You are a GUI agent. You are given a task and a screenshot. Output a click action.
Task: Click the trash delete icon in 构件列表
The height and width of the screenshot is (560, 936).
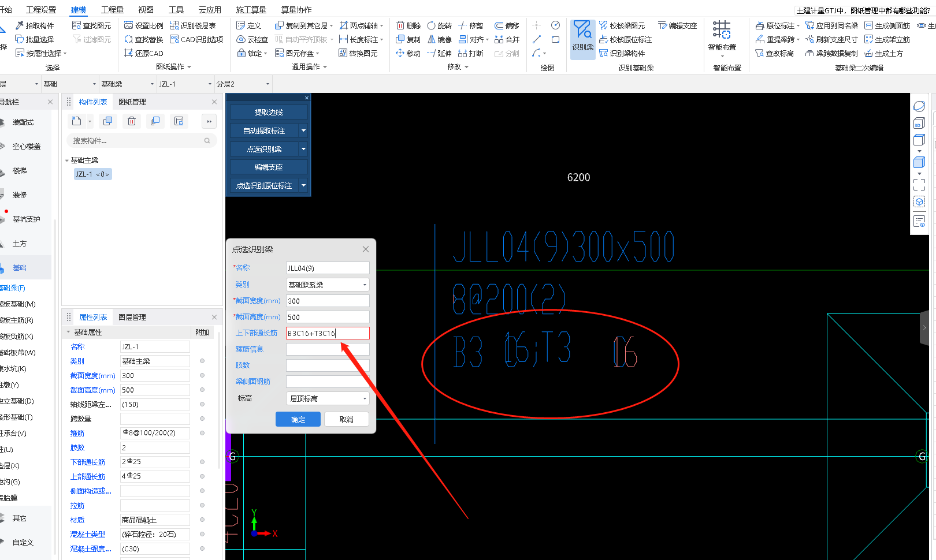point(132,121)
